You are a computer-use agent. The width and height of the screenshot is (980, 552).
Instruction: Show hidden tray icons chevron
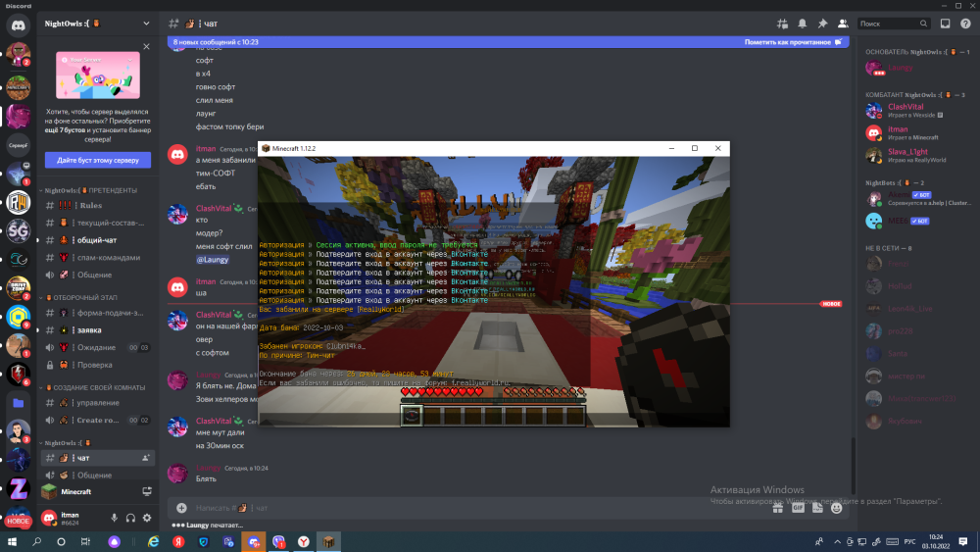click(837, 541)
